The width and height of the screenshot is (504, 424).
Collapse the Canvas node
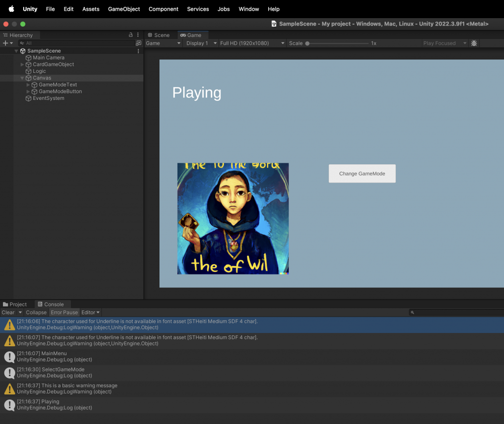(22, 78)
